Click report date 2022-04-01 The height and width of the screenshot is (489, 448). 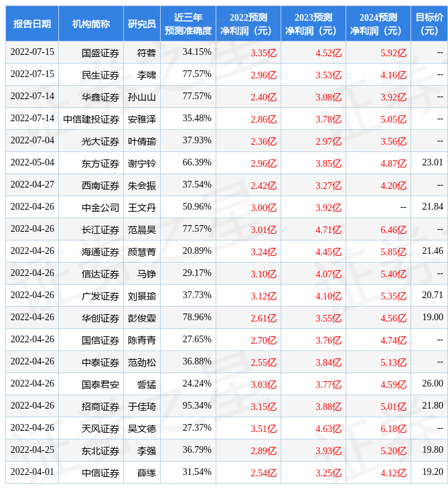(x=32, y=472)
